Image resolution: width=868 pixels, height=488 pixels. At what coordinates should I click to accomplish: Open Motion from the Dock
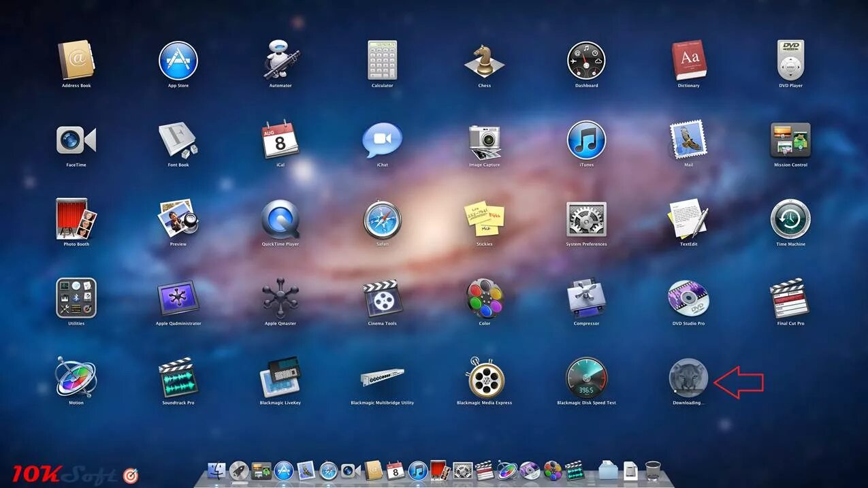point(507,471)
